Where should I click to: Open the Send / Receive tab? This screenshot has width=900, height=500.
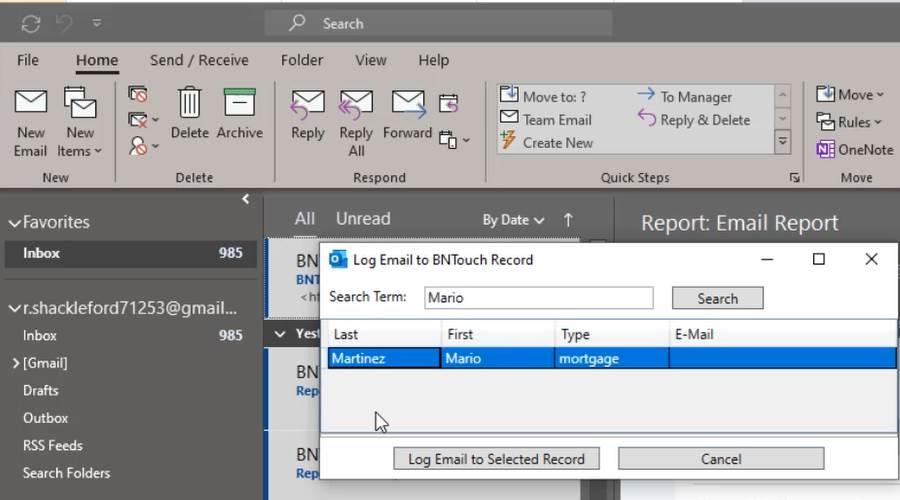click(x=199, y=60)
